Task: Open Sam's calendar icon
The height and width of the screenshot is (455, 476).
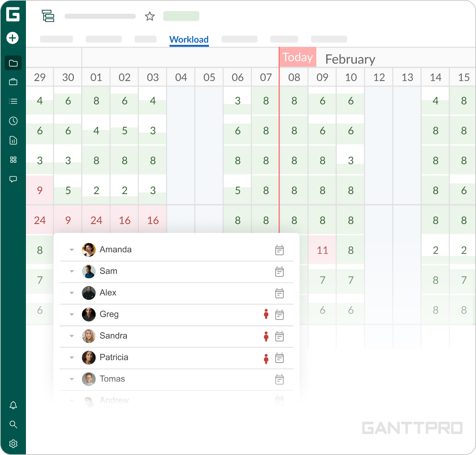Action: 279,272
